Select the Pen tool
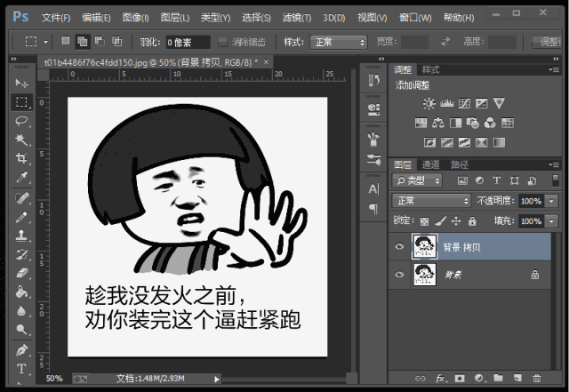This screenshot has width=569, height=392. tap(21, 350)
